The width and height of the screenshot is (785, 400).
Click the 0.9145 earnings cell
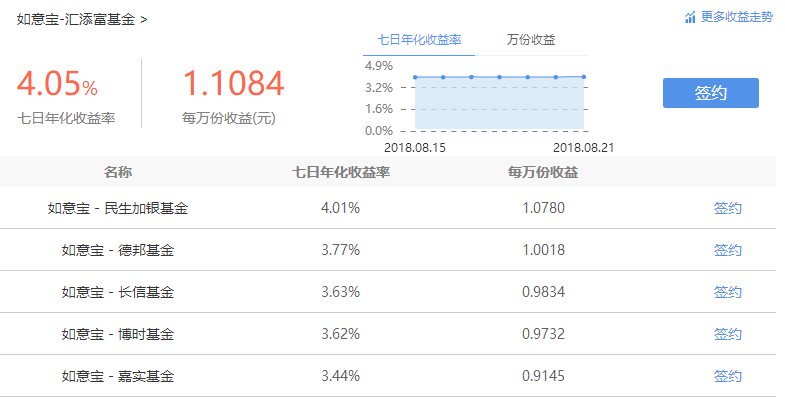tap(544, 376)
